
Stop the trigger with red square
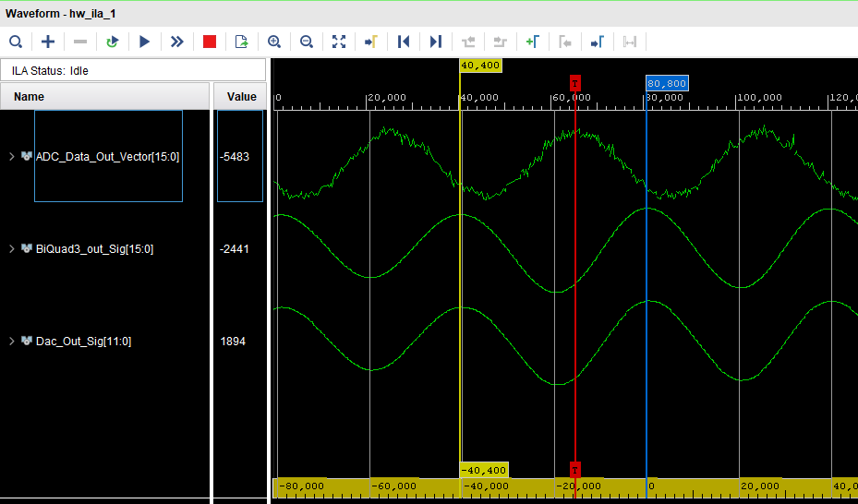210,42
